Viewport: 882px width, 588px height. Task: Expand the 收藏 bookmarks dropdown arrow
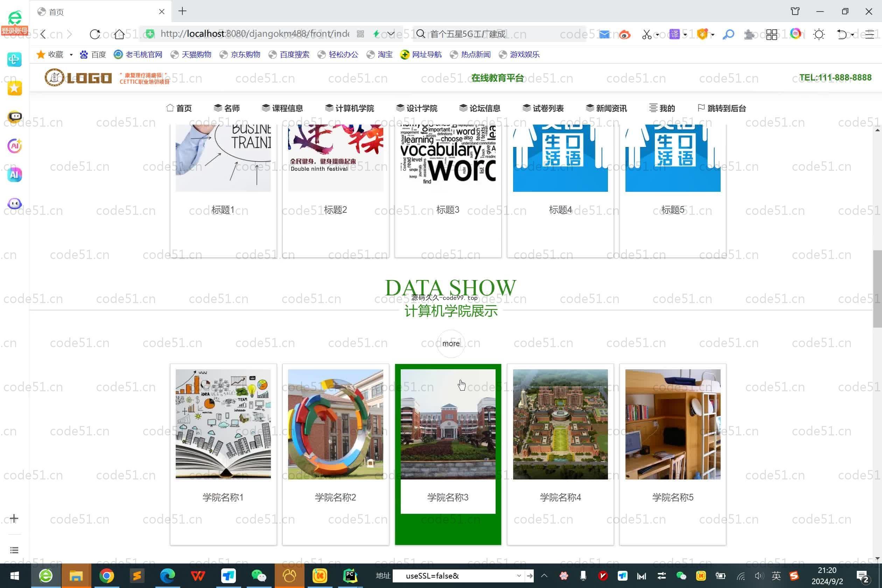click(71, 55)
